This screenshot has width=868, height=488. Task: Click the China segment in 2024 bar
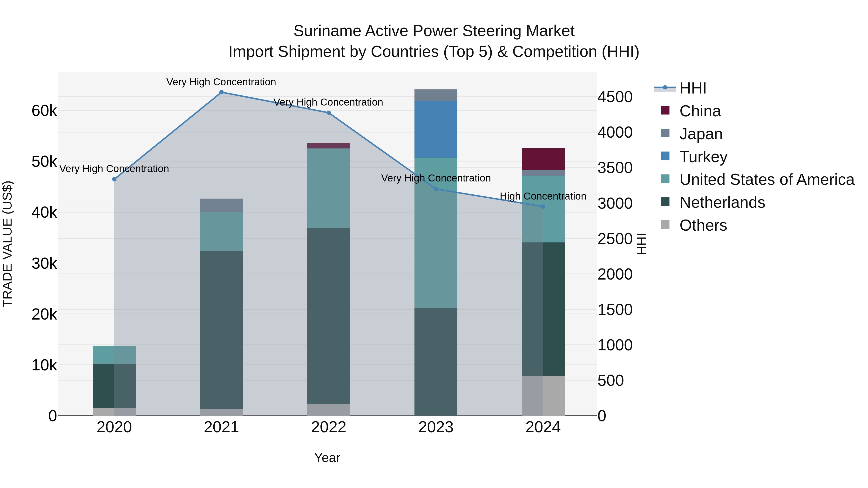click(543, 159)
